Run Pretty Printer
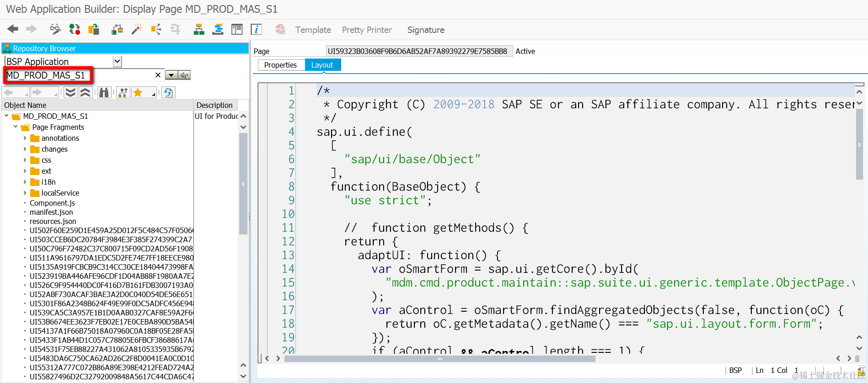The width and height of the screenshot is (868, 383). [x=367, y=30]
